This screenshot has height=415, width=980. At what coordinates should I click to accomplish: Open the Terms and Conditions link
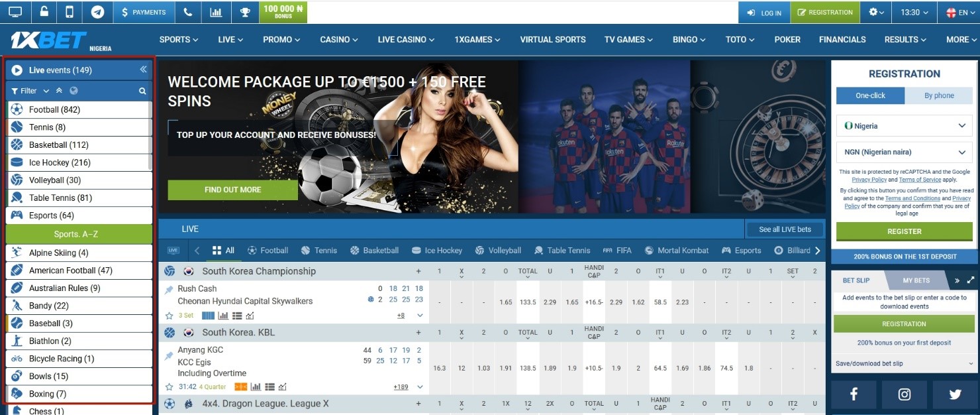(912, 198)
